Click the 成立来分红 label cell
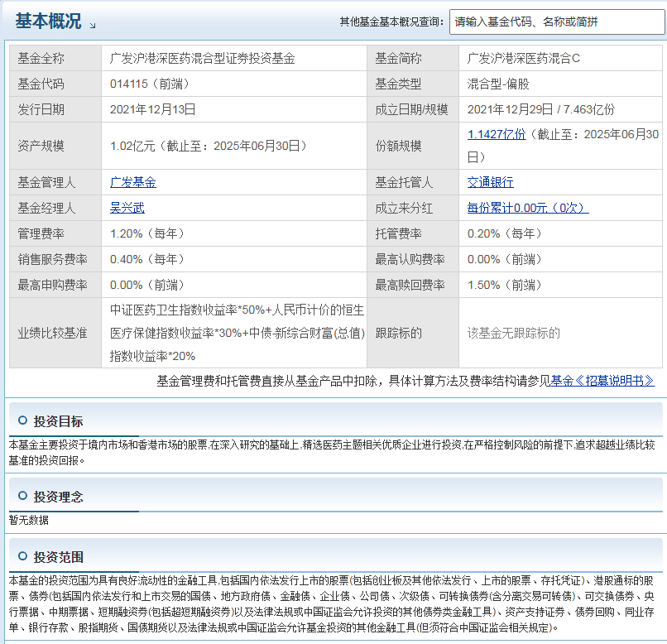The height and width of the screenshot is (644, 667). click(x=413, y=208)
